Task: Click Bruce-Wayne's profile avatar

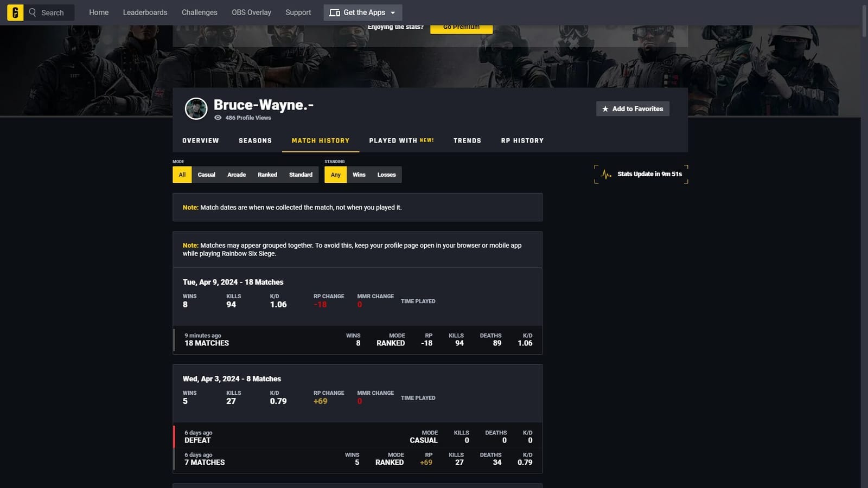Action: (196, 108)
